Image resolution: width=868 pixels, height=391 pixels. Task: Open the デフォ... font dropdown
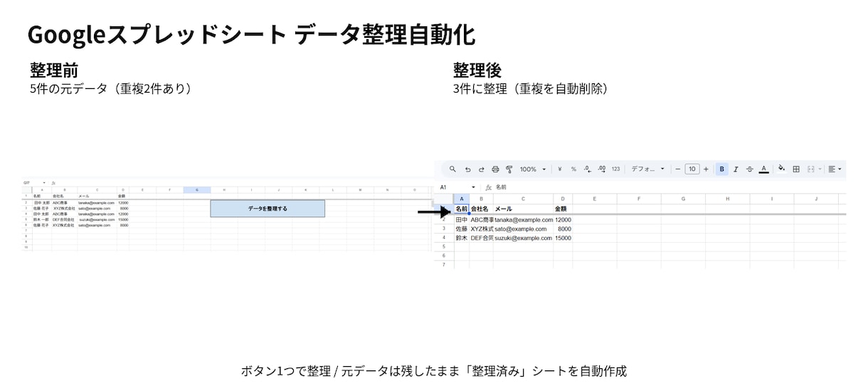click(x=647, y=170)
